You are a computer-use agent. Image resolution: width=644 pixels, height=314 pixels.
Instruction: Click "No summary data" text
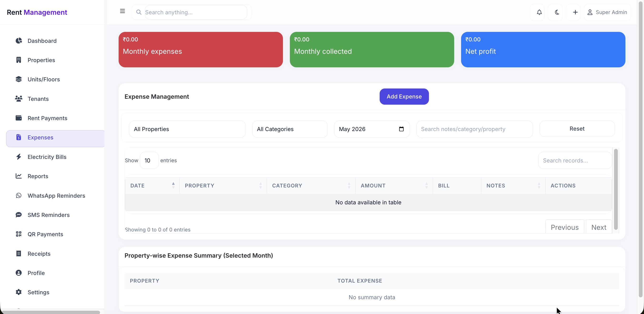click(x=372, y=297)
